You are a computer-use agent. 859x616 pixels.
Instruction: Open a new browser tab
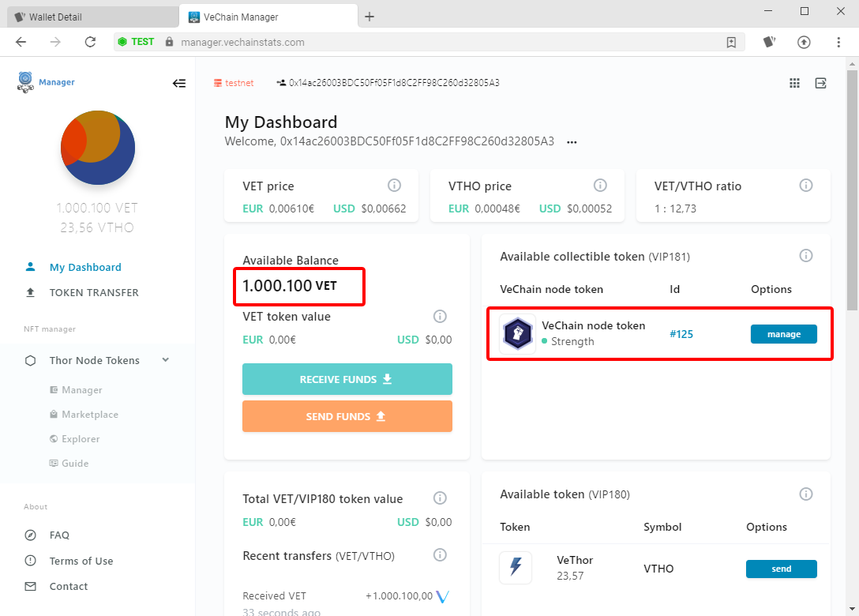click(x=369, y=17)
